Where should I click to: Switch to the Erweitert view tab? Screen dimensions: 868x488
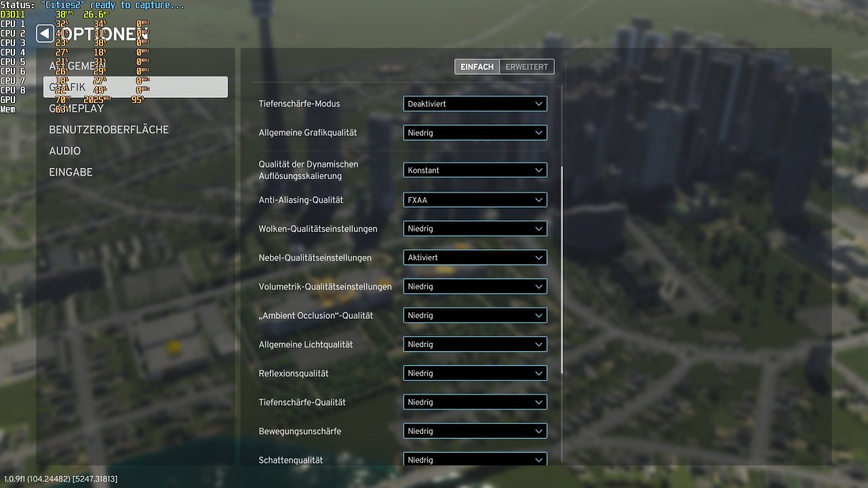coord(527,66)
